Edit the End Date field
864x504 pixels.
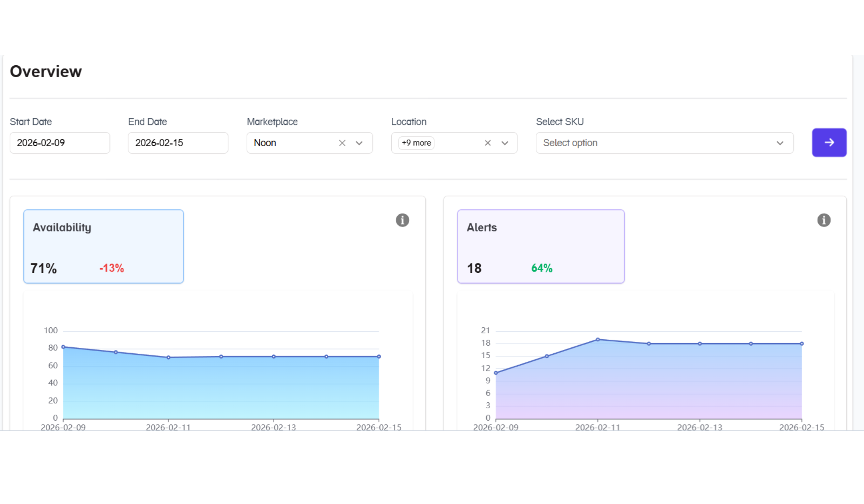tap(178, 143)
